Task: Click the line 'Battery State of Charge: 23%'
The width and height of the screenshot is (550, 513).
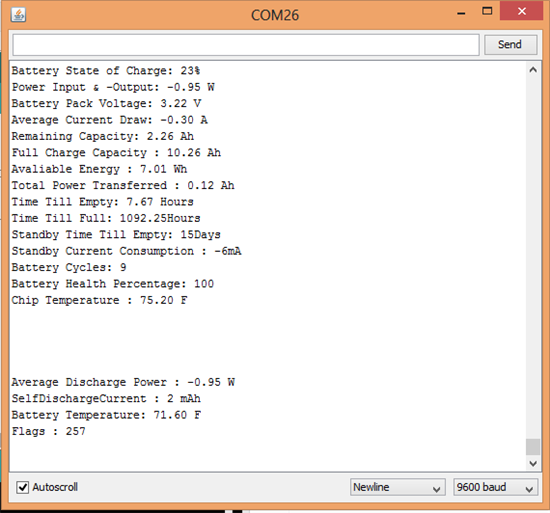Action: coord(106,71)
